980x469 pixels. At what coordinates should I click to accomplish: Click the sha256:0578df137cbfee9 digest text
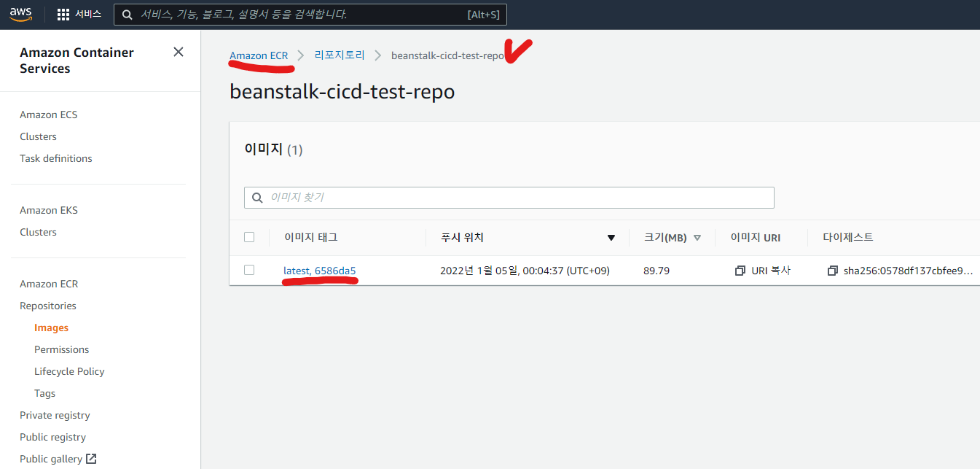click(908, 271)
